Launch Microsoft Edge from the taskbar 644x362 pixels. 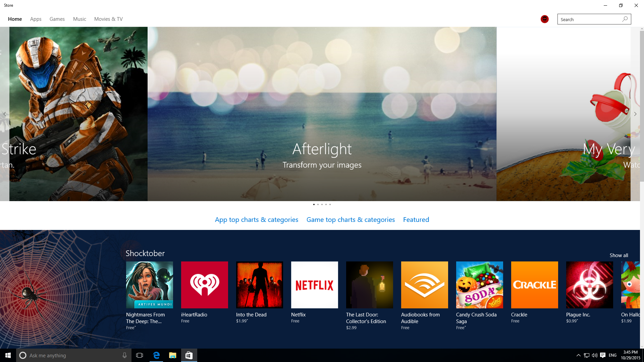click(x=156, y=355)
